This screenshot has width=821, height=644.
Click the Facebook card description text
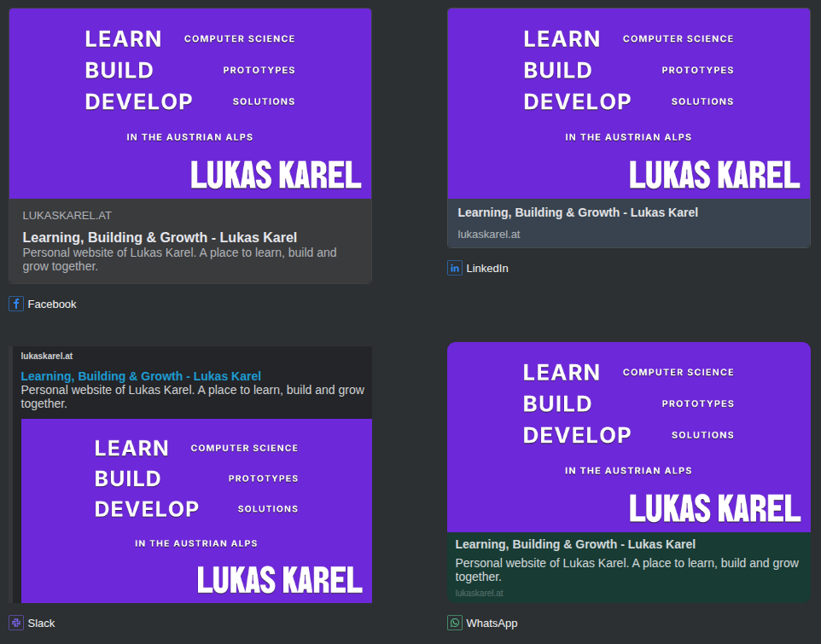[x=179, y=259]
